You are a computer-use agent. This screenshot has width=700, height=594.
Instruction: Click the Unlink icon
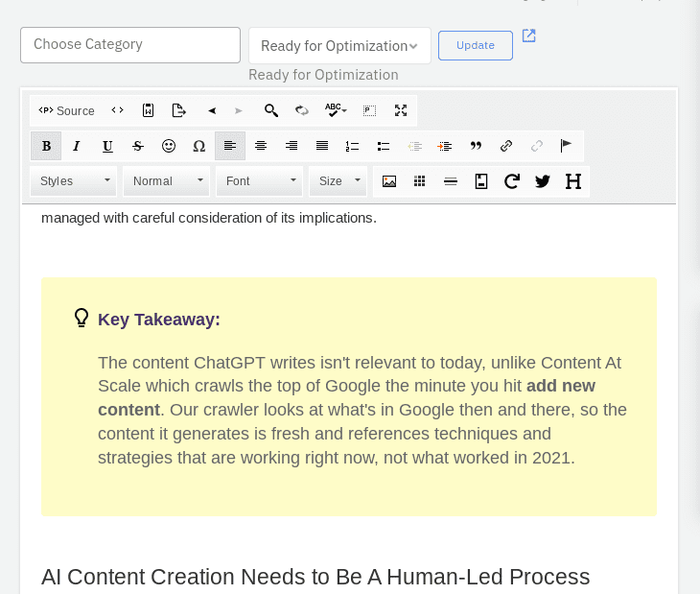pos(537,146)
